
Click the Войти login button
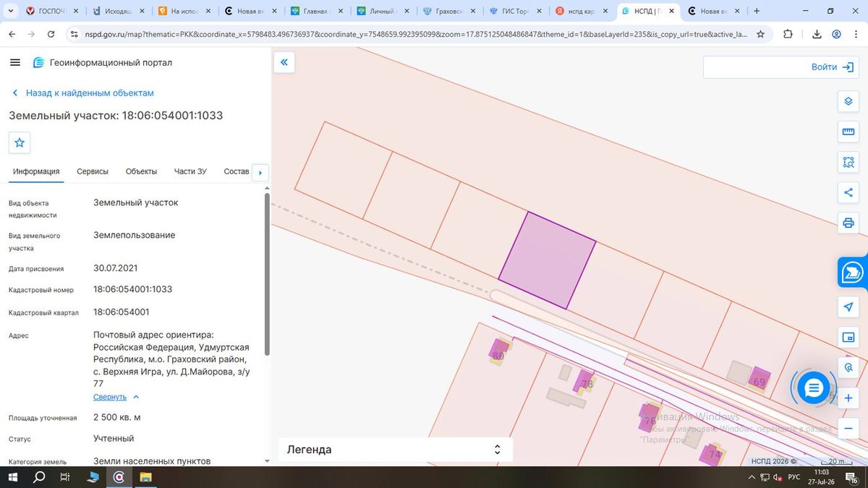[x=833, y=67]
